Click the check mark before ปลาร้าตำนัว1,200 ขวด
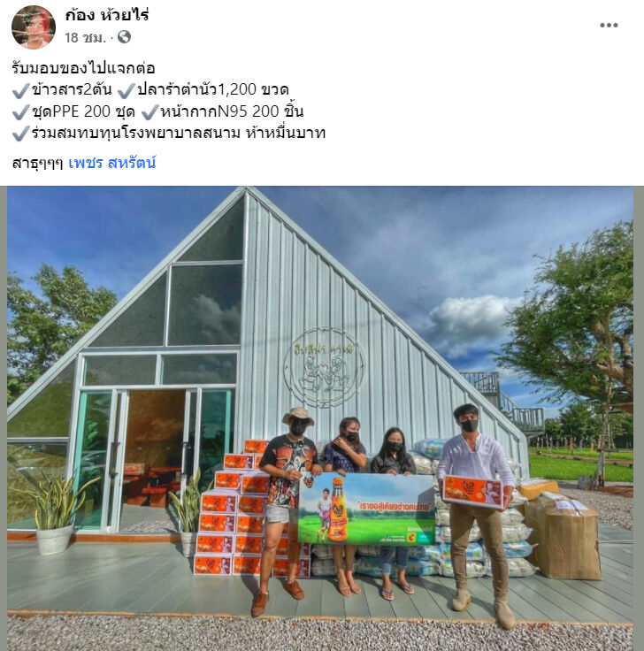This screenshot has height=651, width=644. 126,90
